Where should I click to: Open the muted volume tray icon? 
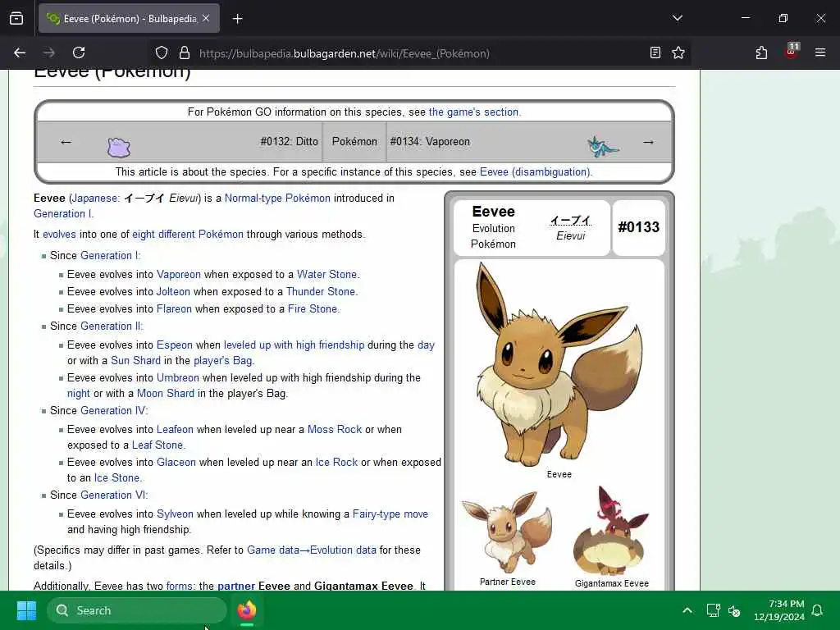point(734,610)
